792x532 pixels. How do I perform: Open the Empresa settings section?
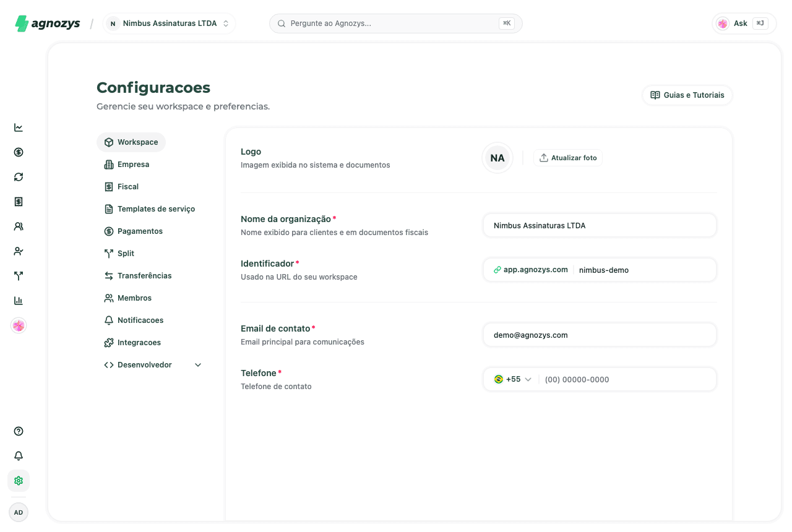127,165
